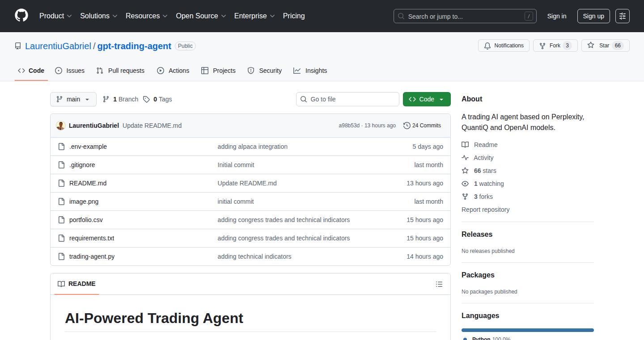Click the fork icon beside 3 forks
Image resolution: width=644 pixels, height=340 pixels.
(465, 197)
